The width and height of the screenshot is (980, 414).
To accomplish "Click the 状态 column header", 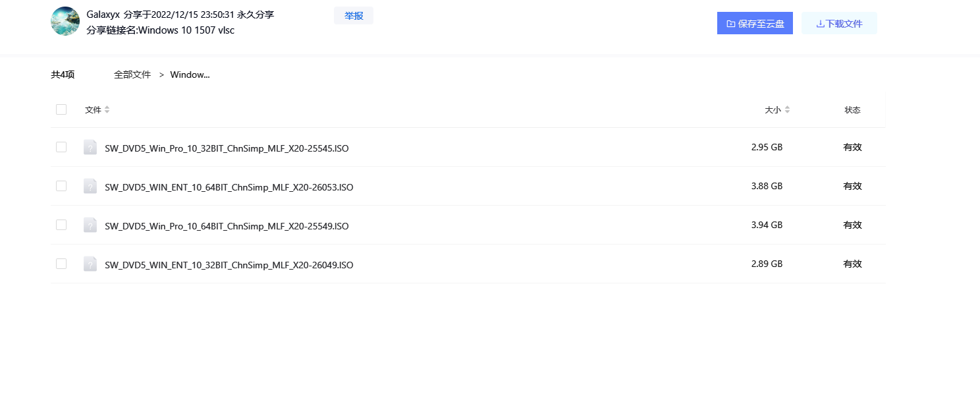I will click(852, 109).
